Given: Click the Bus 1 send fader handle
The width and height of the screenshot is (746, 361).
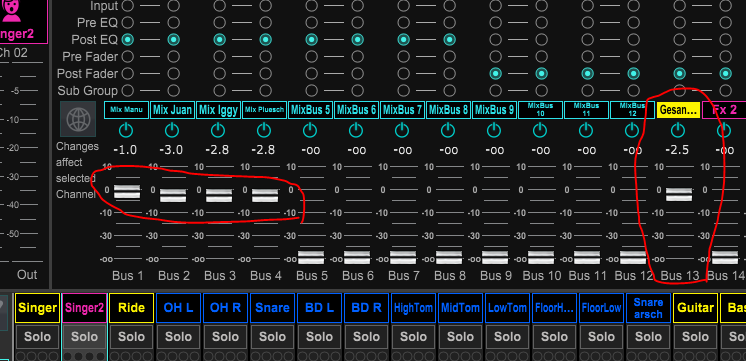Looking at the screenshot, I should [127, 192].
